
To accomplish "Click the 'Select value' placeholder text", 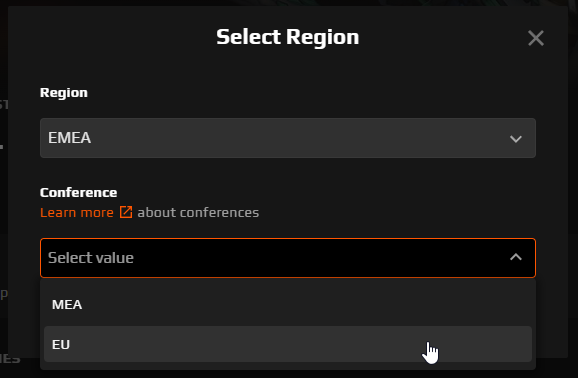I will pos(91,258).
